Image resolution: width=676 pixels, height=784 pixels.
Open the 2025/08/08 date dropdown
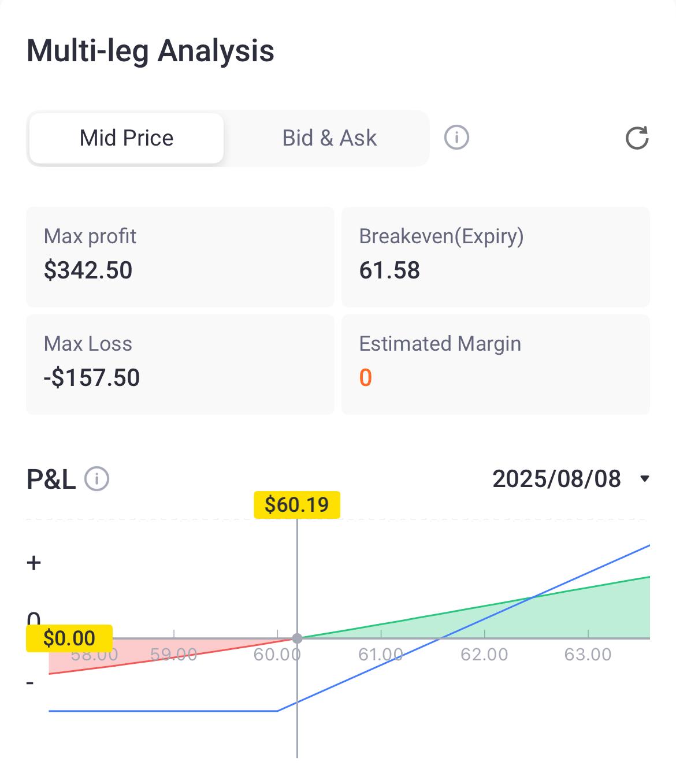pyautogui.click(x=556, y=479)
